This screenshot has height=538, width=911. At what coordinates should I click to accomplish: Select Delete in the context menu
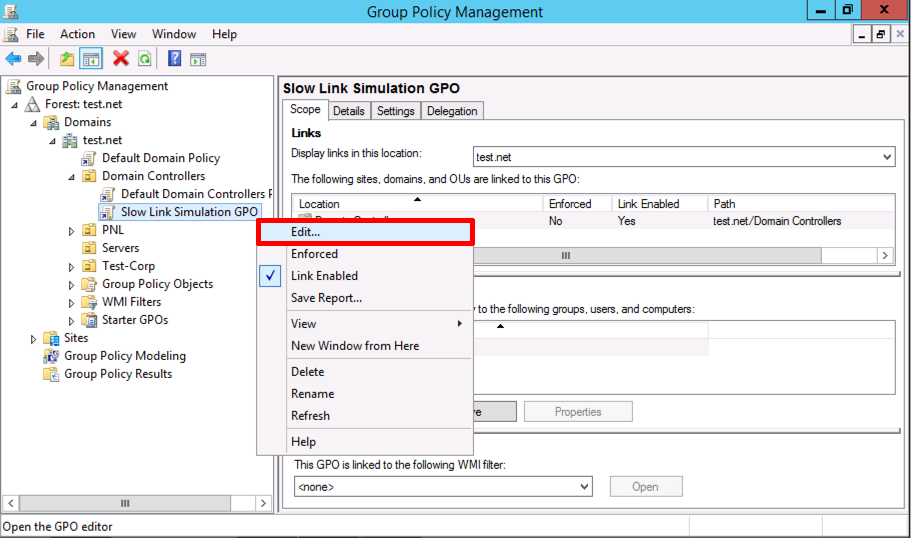[x=365, y=372]
